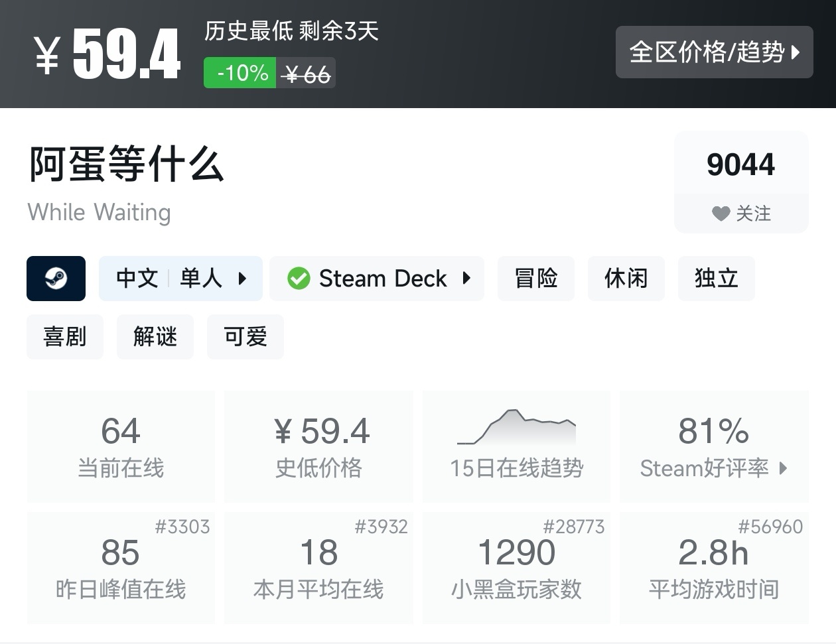Open the 史低价格 lowest price card
The image size is (836, 644).
[318, 446]
